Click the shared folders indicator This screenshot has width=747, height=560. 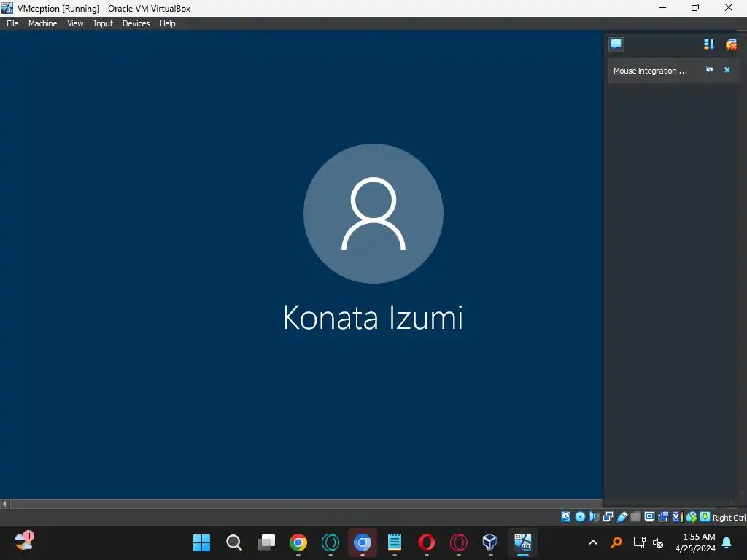click(x=635, y=517)
